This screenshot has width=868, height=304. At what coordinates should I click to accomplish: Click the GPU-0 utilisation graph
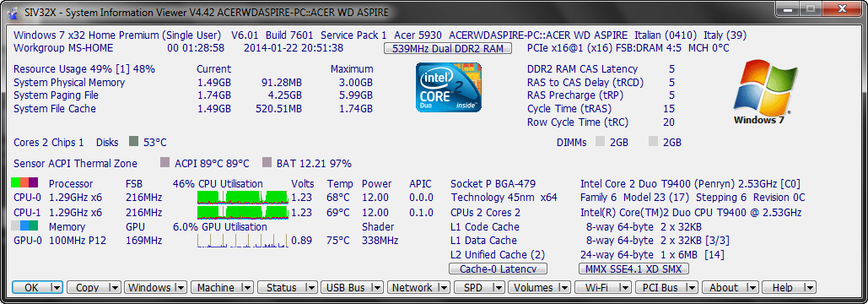[242, 240]
